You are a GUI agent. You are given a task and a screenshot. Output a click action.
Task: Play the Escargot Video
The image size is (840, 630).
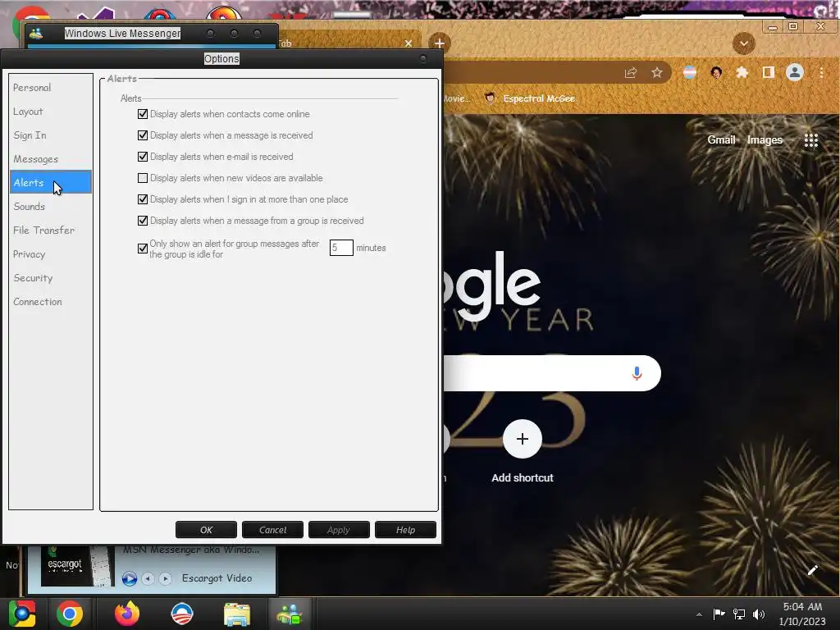129,578
